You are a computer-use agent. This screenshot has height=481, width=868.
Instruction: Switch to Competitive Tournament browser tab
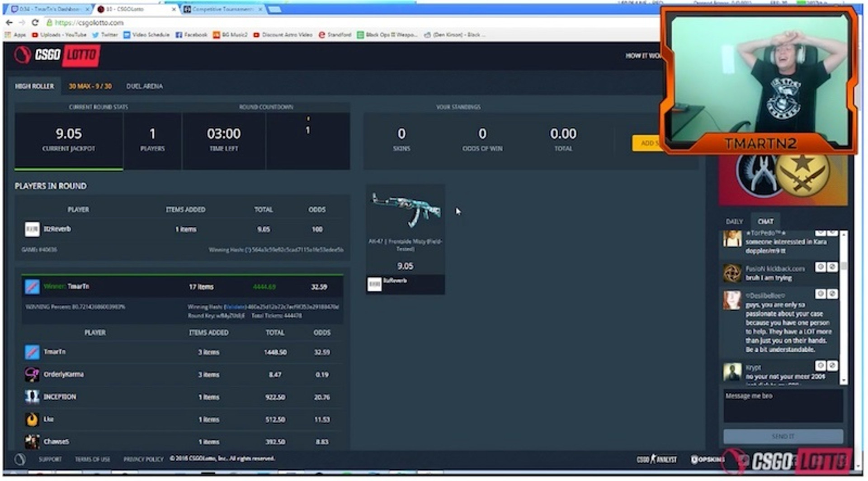(222, 9)
